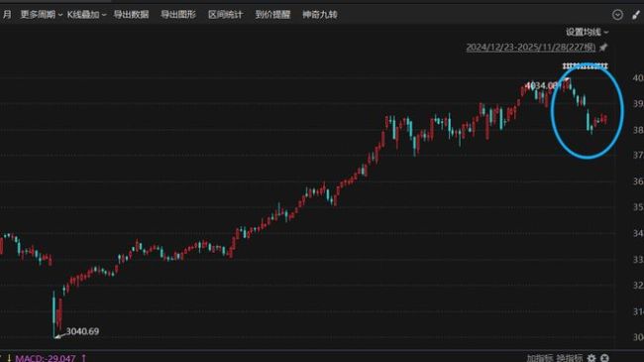This screenshot has height=362, width=644.
Task: Open 到价提醒 price alert
Action: (272, 15)
